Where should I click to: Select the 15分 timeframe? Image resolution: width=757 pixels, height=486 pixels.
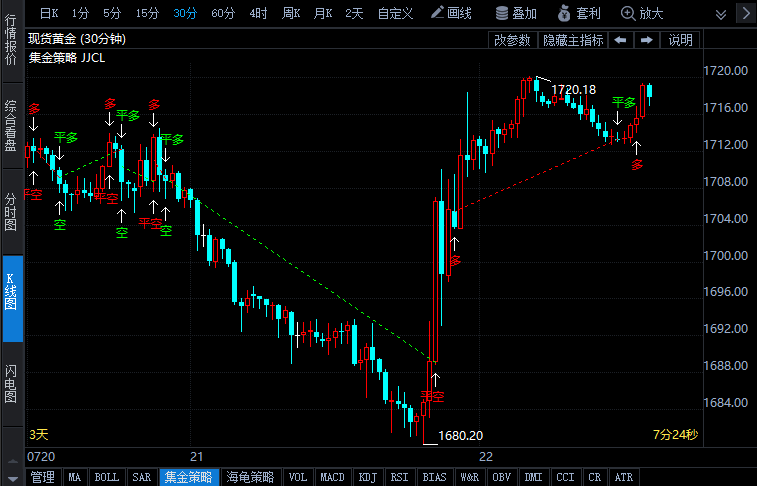(x=147, y=14)
